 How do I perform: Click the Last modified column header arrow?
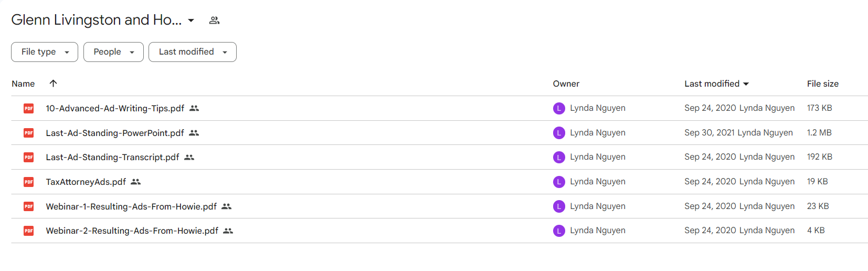coord(746,84)
